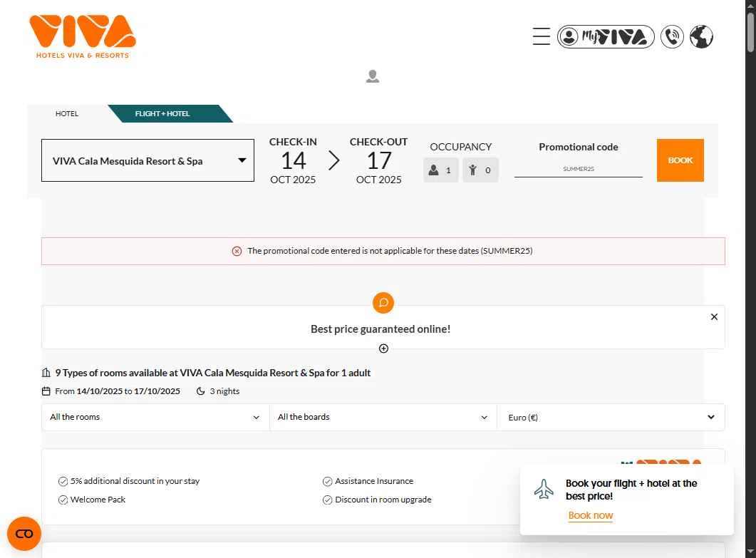This screenshot has height=558, width=756.
Task: Open the All the boards filter dropdown
Action: [x=383, y=417]
